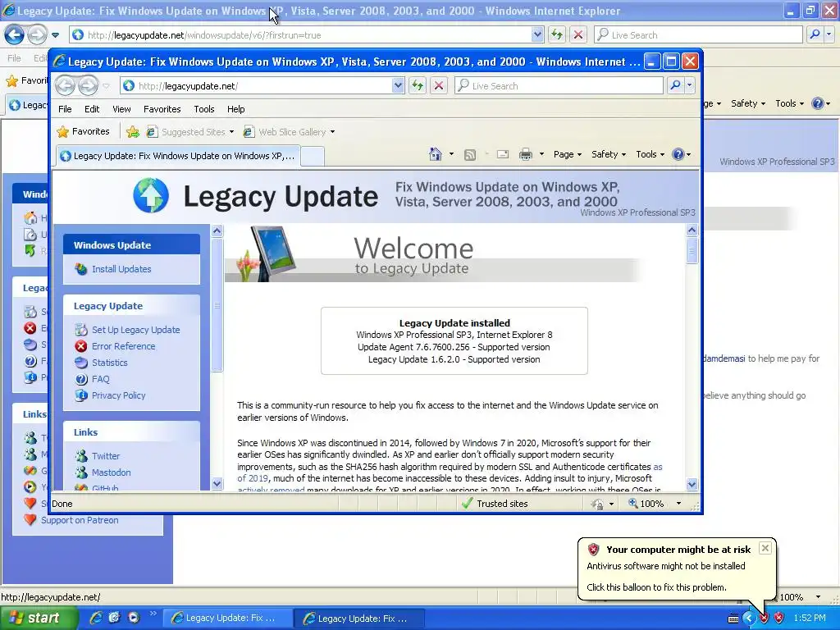Open search provider dropdown in front window
The height and width of the screenshot is (630, 840).
689,85
